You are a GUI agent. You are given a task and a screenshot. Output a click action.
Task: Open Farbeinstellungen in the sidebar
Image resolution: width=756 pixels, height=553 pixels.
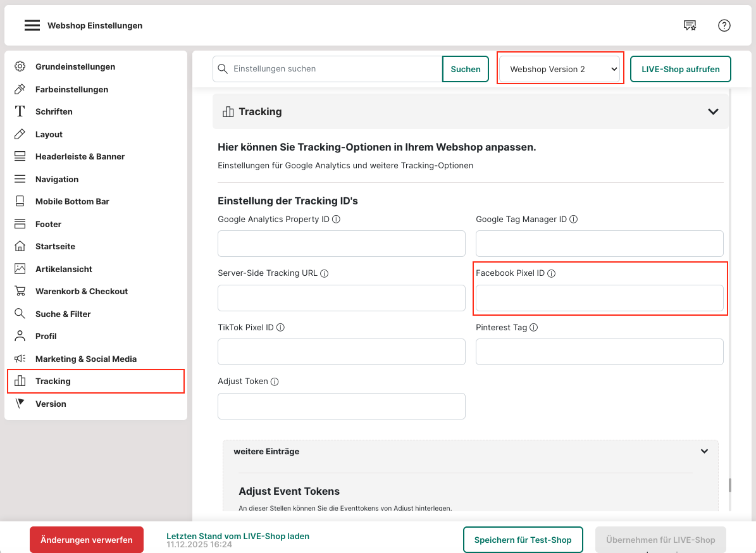coord(71,89)
